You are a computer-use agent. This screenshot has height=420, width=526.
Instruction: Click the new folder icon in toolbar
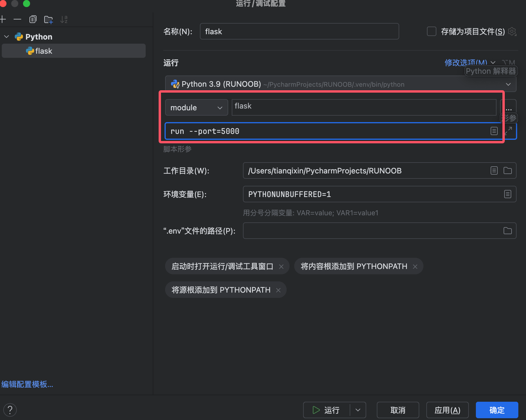click(x=48, y=20)
